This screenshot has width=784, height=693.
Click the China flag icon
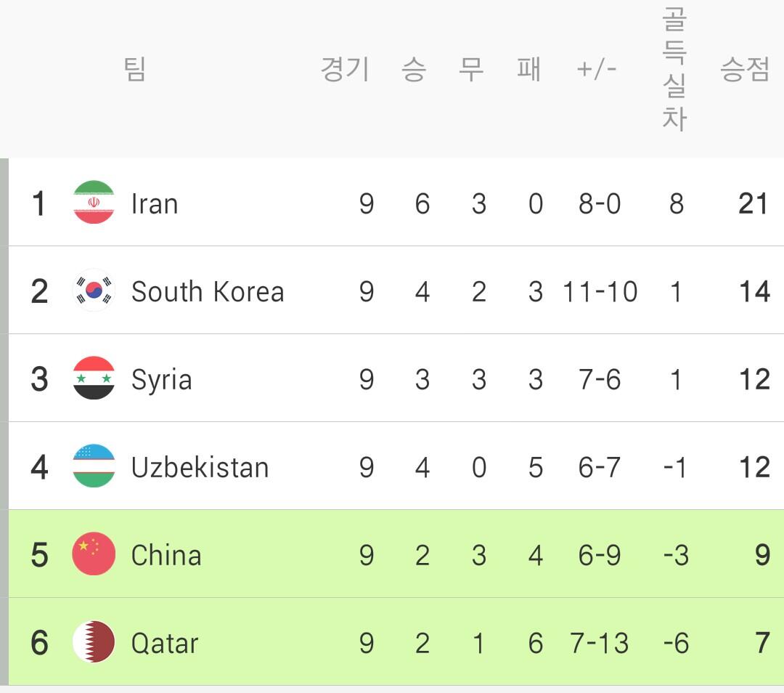click(x=94, y=554)
